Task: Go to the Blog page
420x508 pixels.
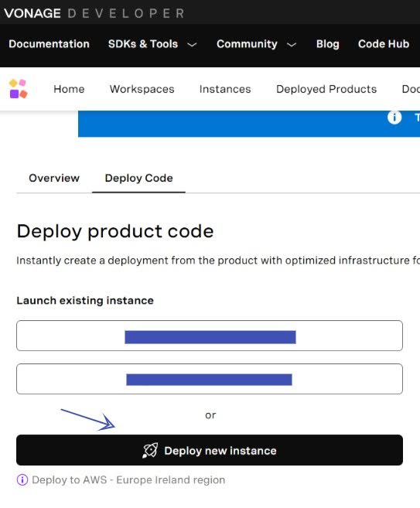Action: click(x=328, y=44)
